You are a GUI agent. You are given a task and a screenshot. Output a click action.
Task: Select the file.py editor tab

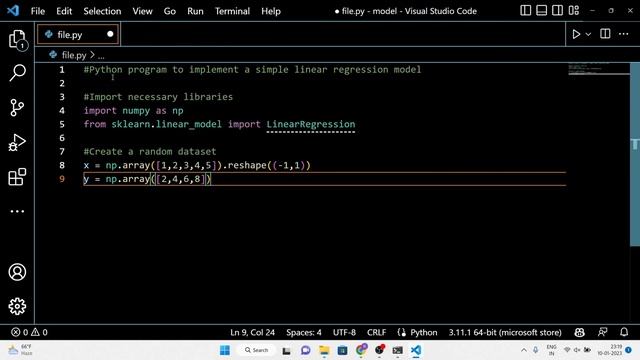(78, 34)
